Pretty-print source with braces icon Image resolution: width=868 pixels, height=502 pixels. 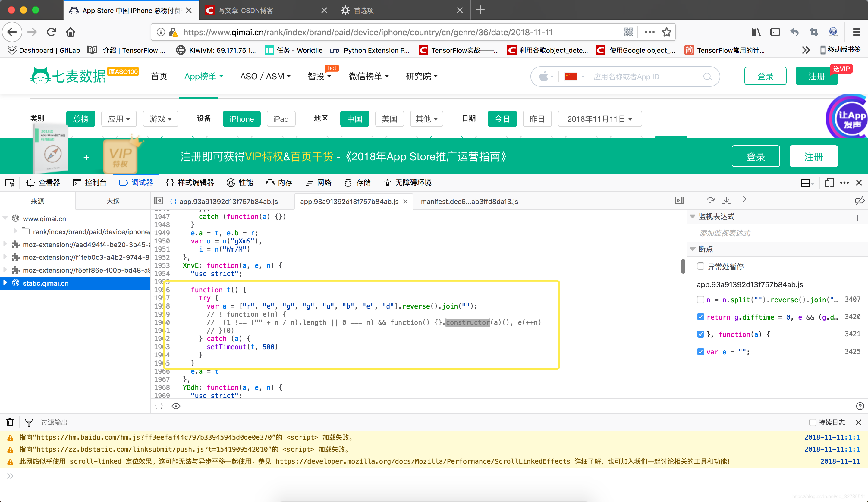pos(159,406)
